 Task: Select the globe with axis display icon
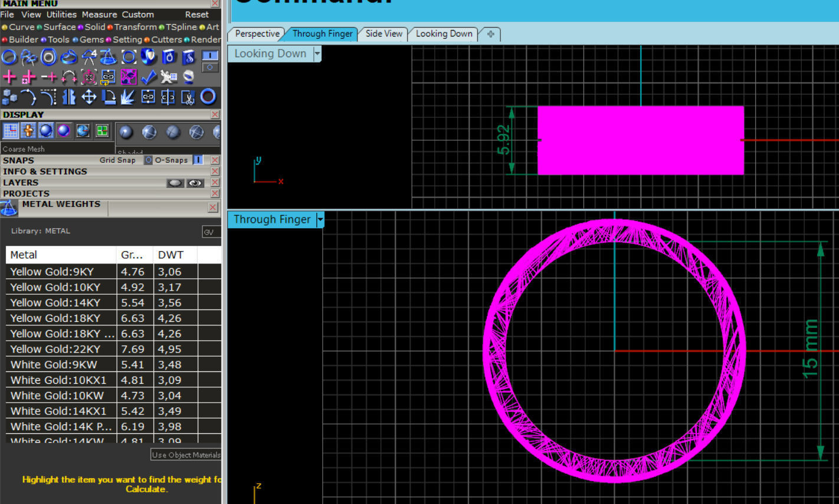pyautogui.click(x=83, y=131)
